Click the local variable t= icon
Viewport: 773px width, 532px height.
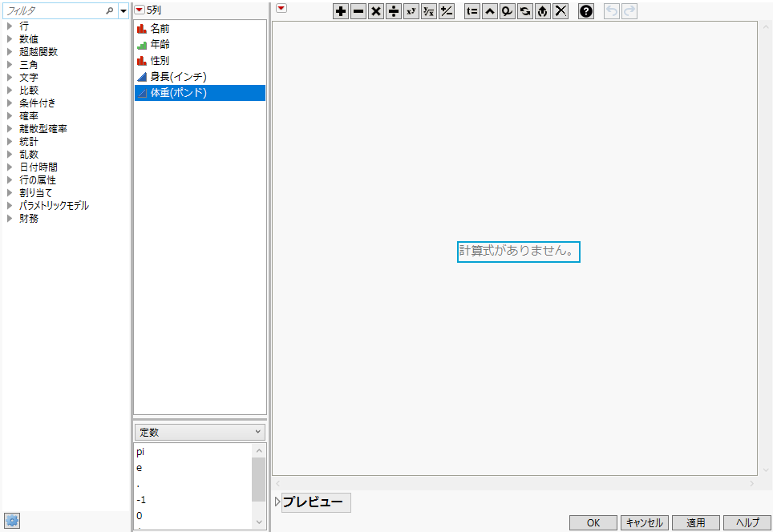coord(471,12)
